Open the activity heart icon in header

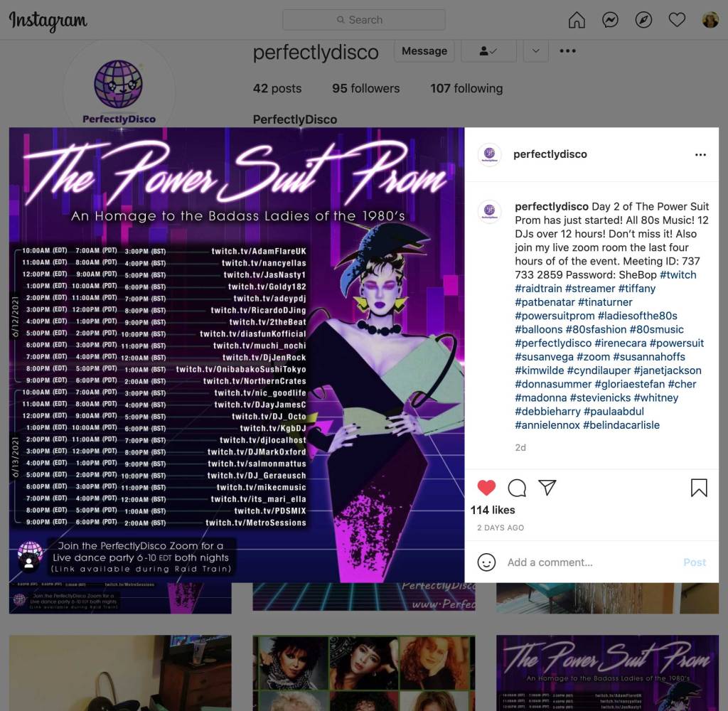(x=677, y=20)
